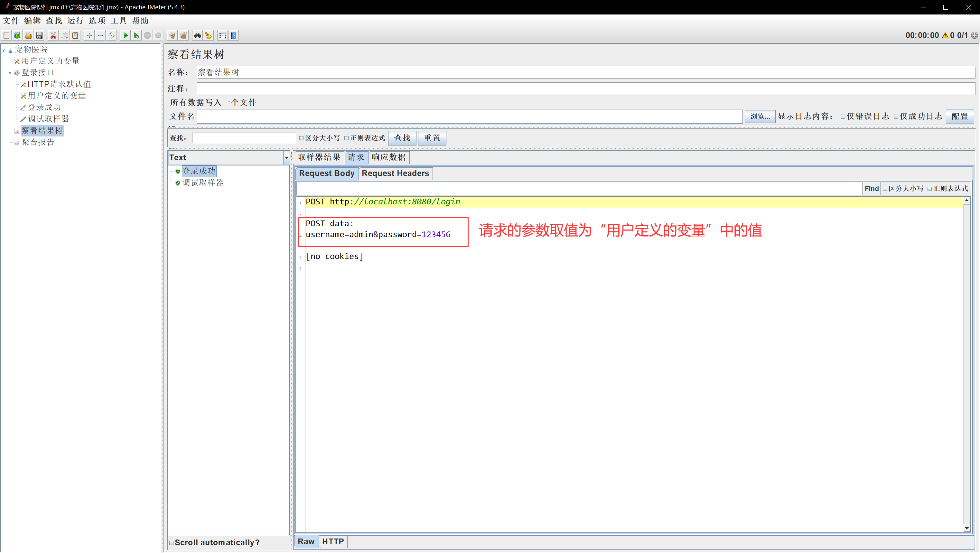Switch to Request Headers tab
Screen dimensions: 980x553
tap(395, 173)
